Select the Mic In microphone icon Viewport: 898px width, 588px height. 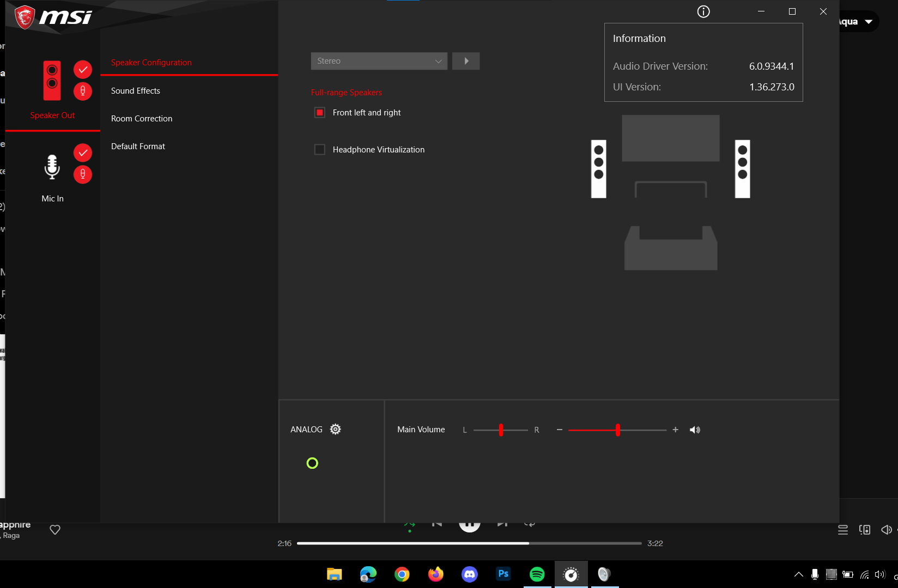coord(52,167)
